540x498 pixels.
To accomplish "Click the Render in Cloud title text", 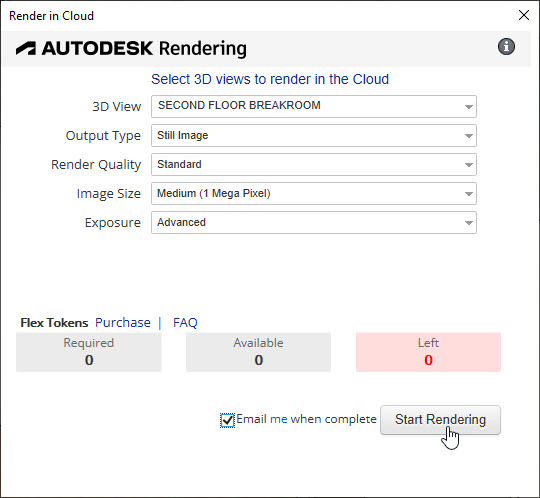I will (51, 16).
